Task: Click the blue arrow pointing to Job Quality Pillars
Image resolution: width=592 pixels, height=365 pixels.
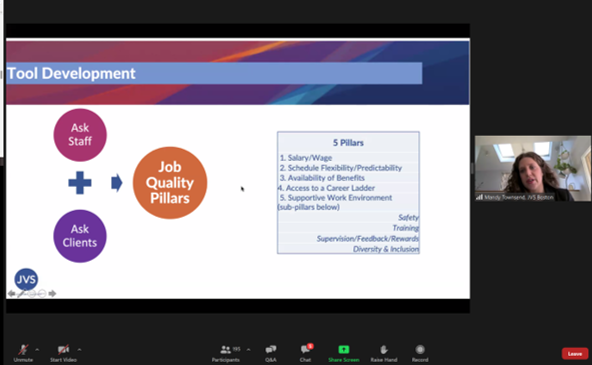Action: coord(117,183)
